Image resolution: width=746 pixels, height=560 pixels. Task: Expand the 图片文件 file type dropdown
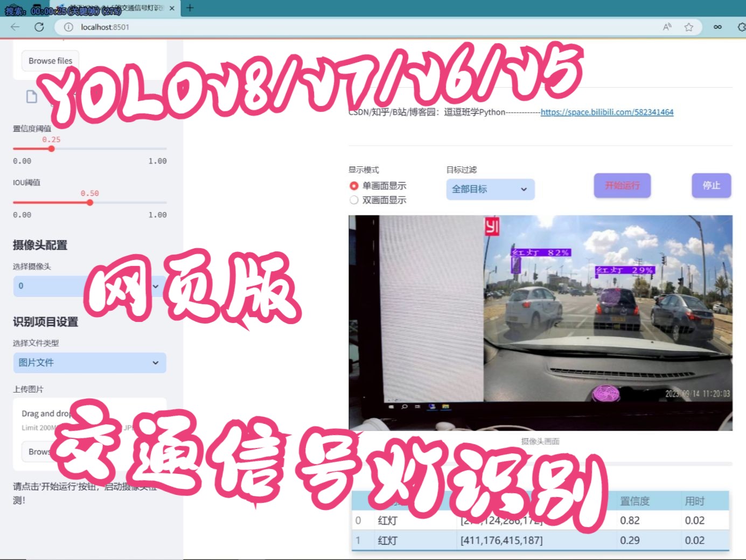point(89,362)
